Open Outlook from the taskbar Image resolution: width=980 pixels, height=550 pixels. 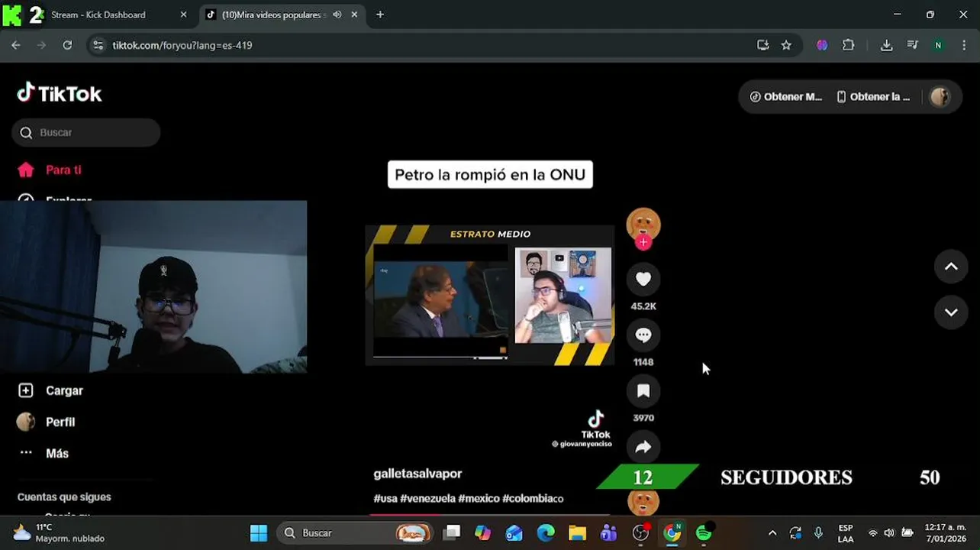[x=514, y=532]
